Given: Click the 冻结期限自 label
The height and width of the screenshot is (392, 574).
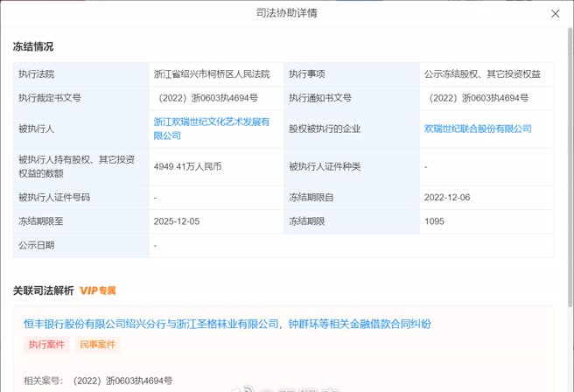Looking at the screenshot, I should (x=311, y=197).
